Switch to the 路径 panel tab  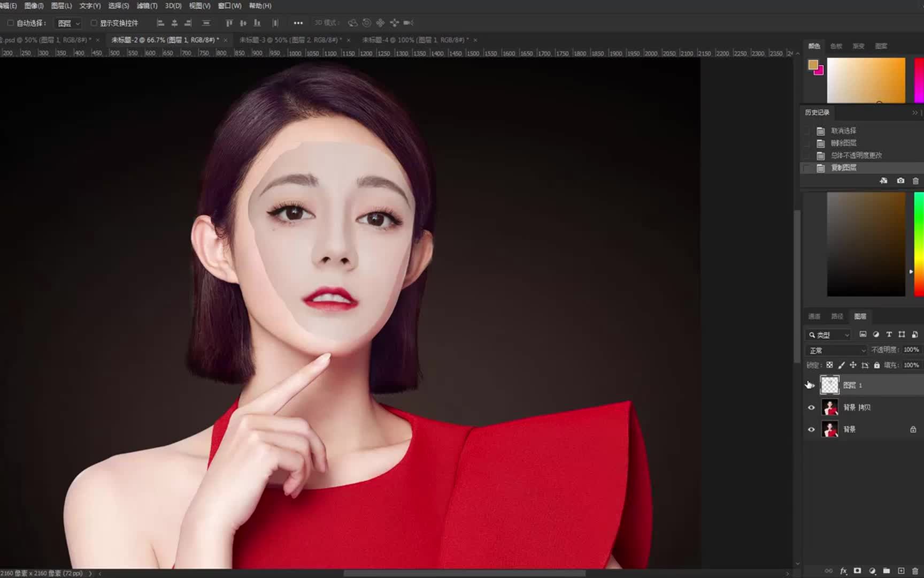pyautogui.click(x=837, y=316)
